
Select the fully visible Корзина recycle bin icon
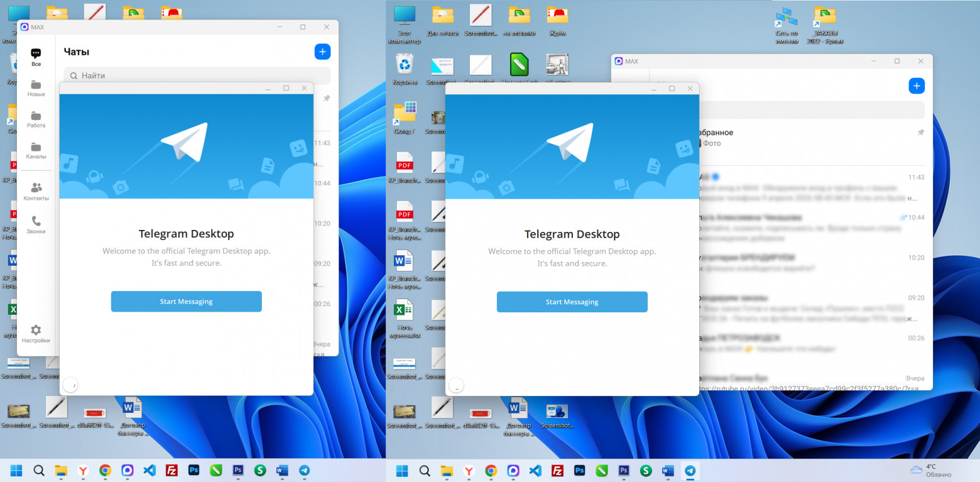405,69
